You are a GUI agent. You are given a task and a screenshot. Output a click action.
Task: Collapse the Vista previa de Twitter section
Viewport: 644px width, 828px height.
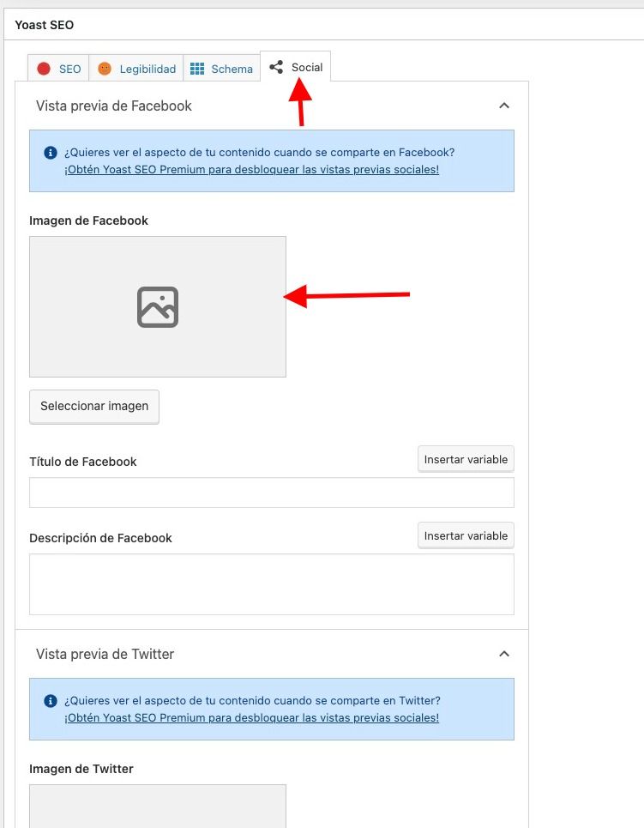click(504, 654)
